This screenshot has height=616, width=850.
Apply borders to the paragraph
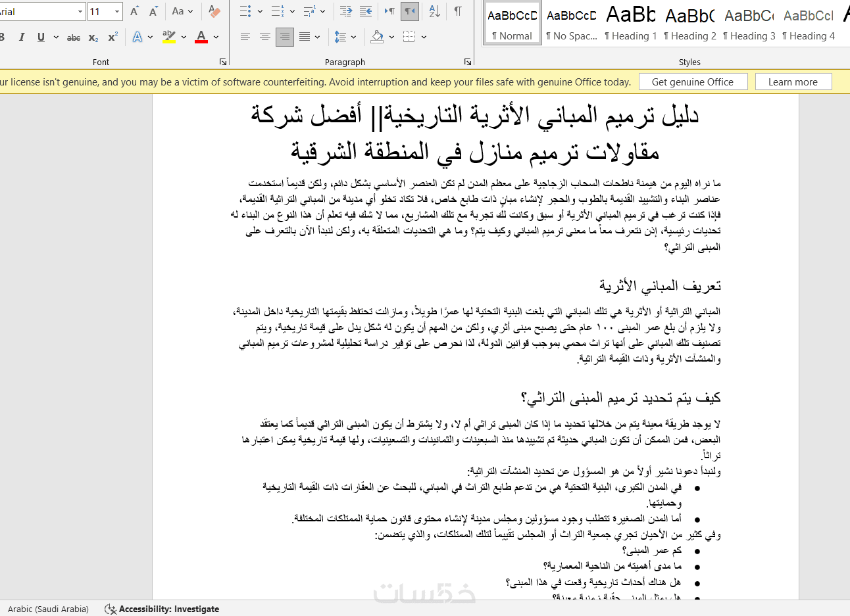pos(409,37)
